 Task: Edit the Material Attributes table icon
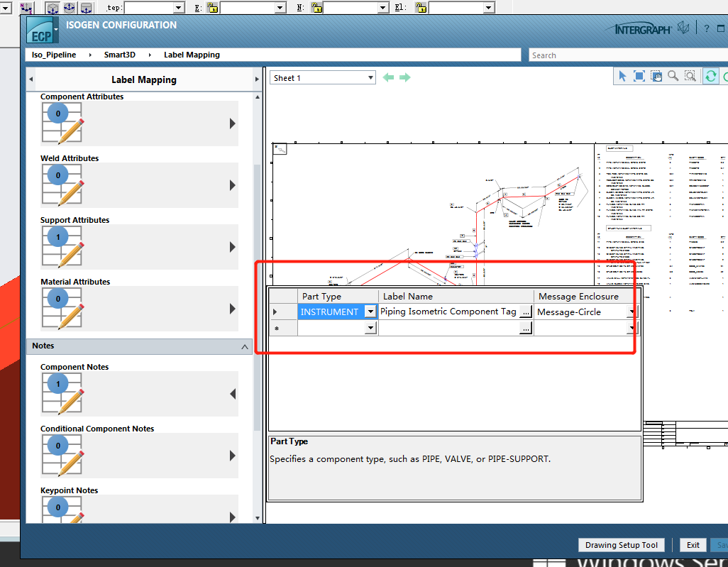[62, 309]
